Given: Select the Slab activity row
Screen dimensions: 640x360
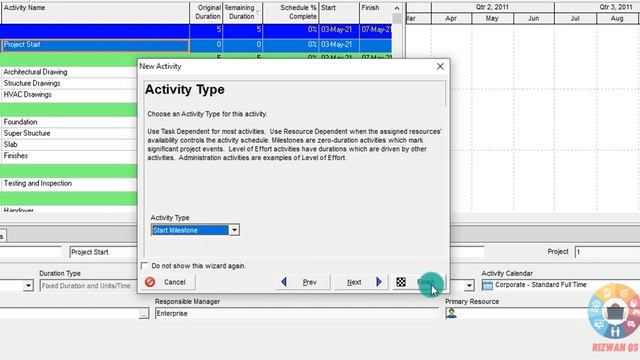Looking at the screenshot, I should point(11,144).
